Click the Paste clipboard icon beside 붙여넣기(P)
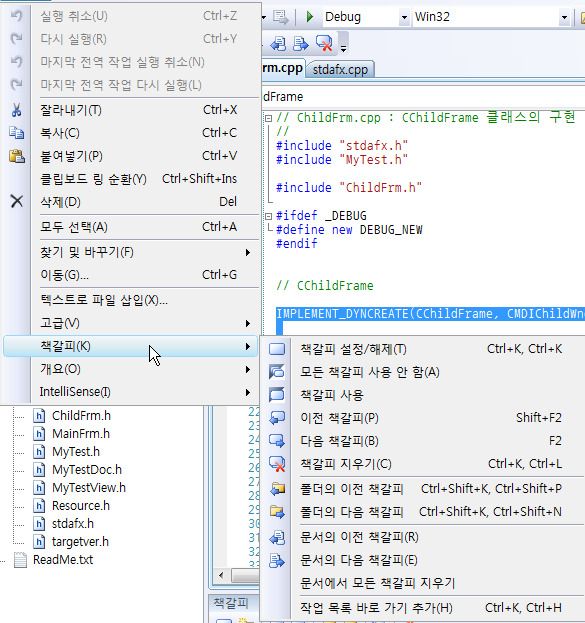This screenshot has width=585, height=623. 17,156
